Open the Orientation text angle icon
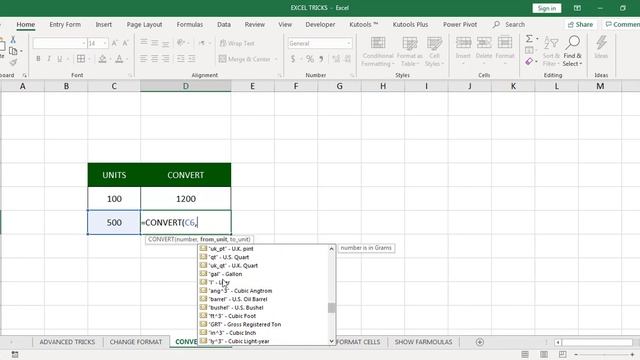The width and height of the screenshot is (640, 360). tap(181, 42)
